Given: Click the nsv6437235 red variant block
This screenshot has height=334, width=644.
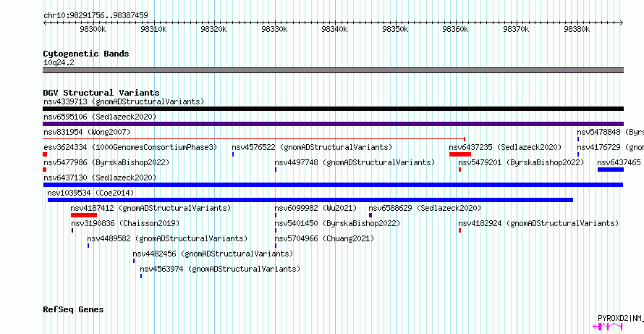Looking at the screenshot, I should pos(460,154).
